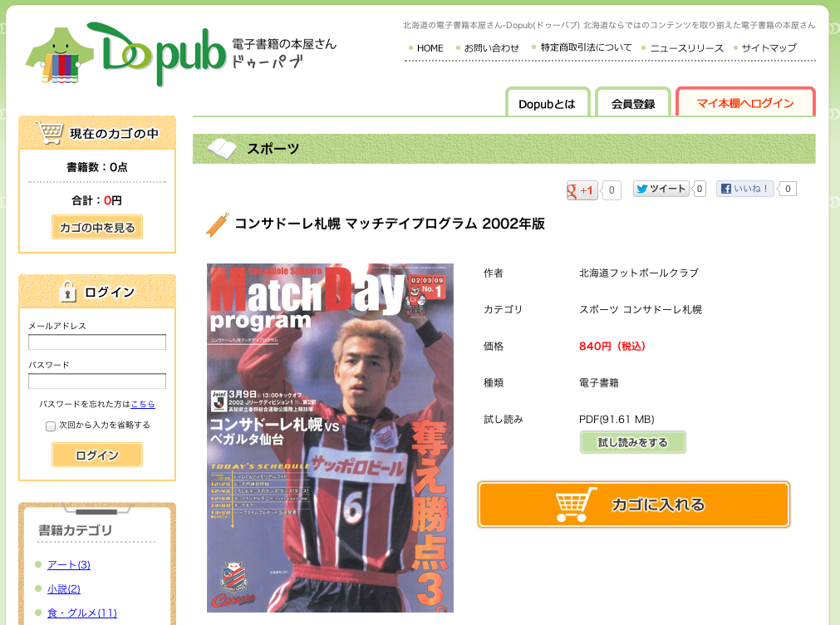Click the Match Day program cover image

coord(330,437)
